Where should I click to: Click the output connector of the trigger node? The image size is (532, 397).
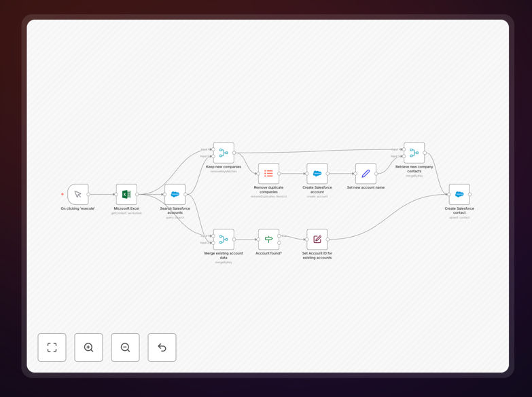tap(88, 194)
